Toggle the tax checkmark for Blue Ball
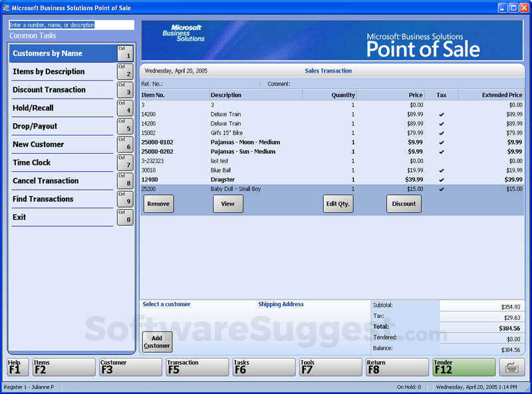The height and width of the screenshot is (394, 532). coord(441,170)
